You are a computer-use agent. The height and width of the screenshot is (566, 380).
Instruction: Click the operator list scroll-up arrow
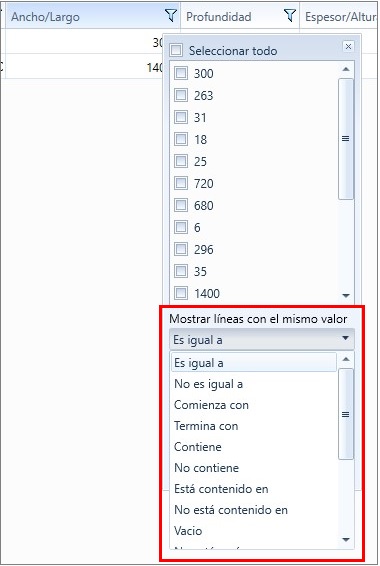[x=346, y=359]
